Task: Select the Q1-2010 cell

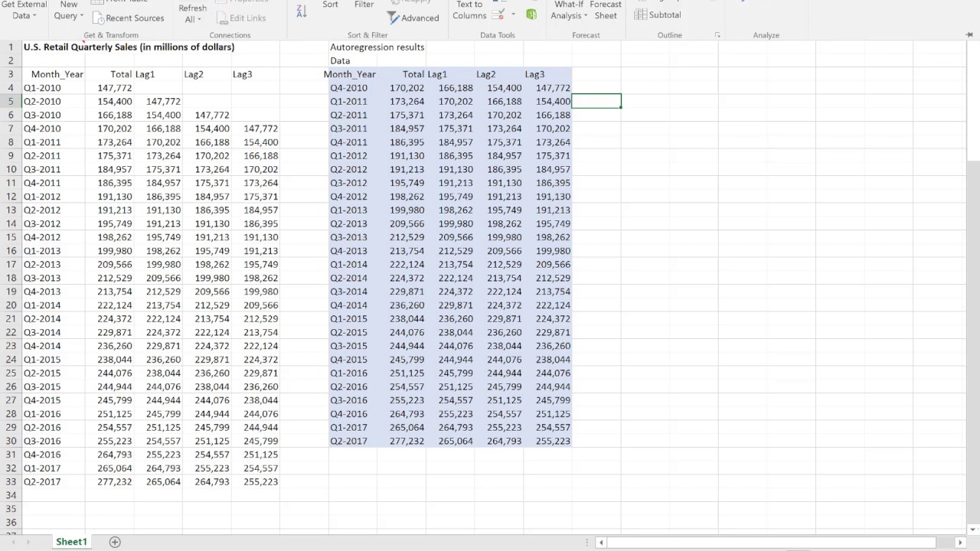Action: pos(42,88)
